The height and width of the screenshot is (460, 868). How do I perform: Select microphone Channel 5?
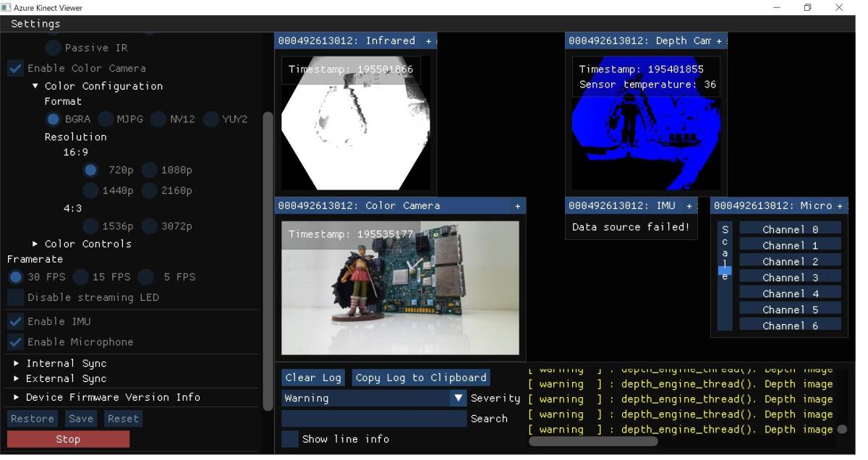tap(790, 310)
